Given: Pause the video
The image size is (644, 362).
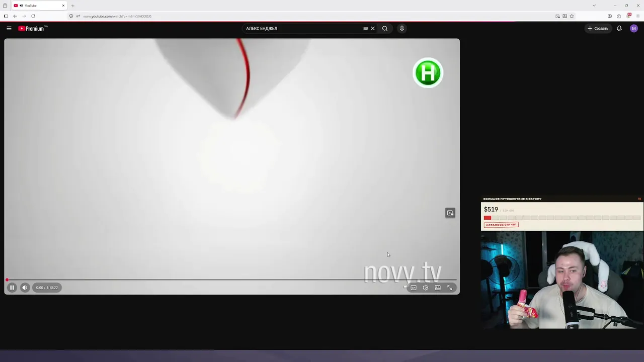Looking at the screenshot, I should coord(12,288).
